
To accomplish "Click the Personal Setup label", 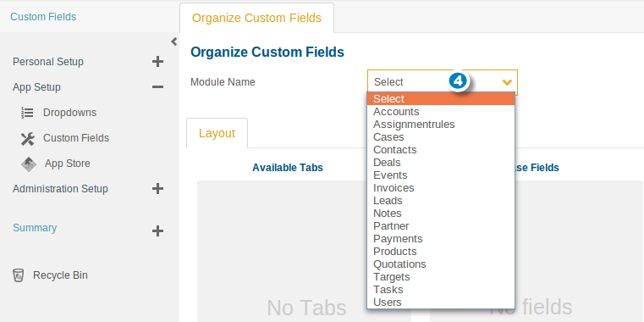I will 48,62.
